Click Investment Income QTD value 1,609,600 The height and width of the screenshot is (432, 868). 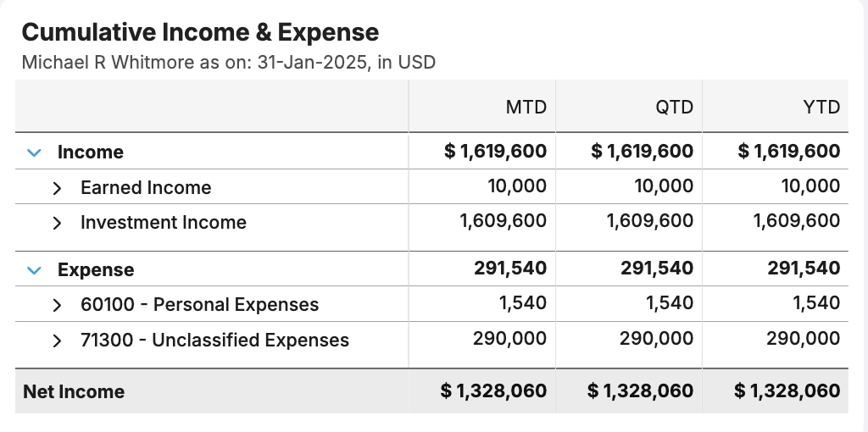650,222
